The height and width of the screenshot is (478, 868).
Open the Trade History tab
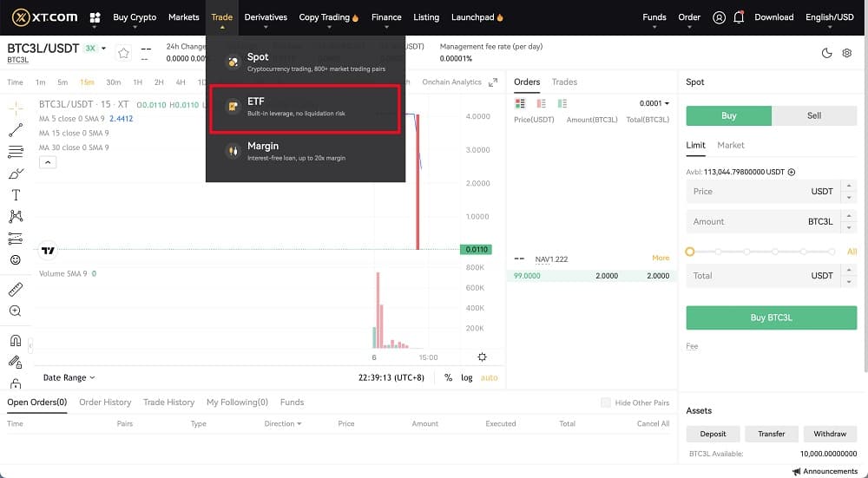(x=169, y=403)
